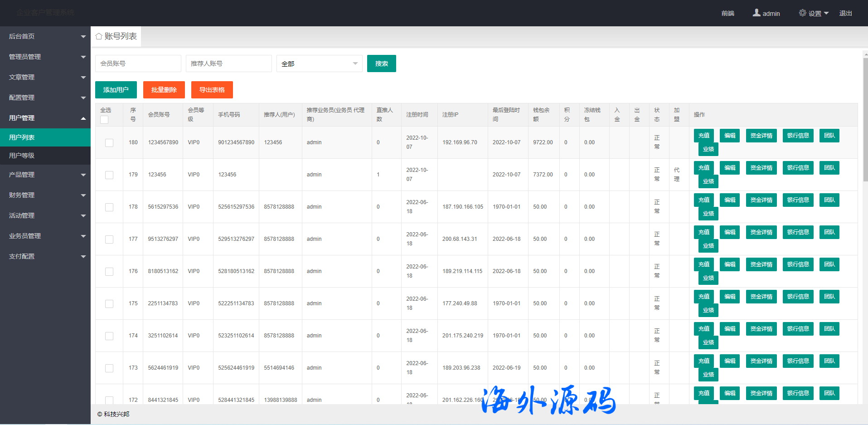This screenshot has height=425, width=868.
Task: Select 用户列表 in the sidebar
Action: [x=45, y=137]
